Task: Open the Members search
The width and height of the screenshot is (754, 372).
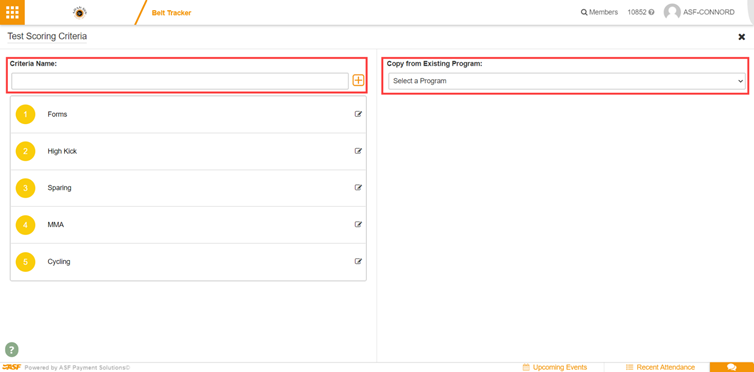Action: [599, 12]
